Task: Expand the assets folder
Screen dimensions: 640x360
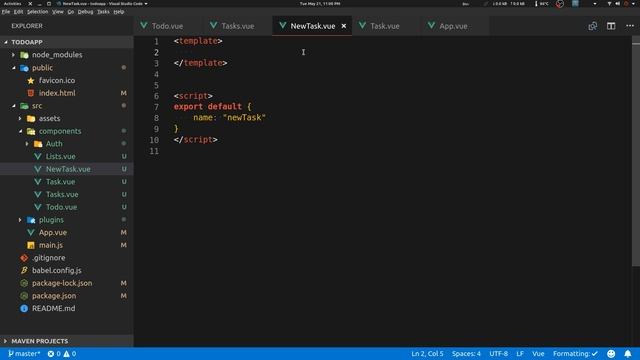Action: coord(20,118)
